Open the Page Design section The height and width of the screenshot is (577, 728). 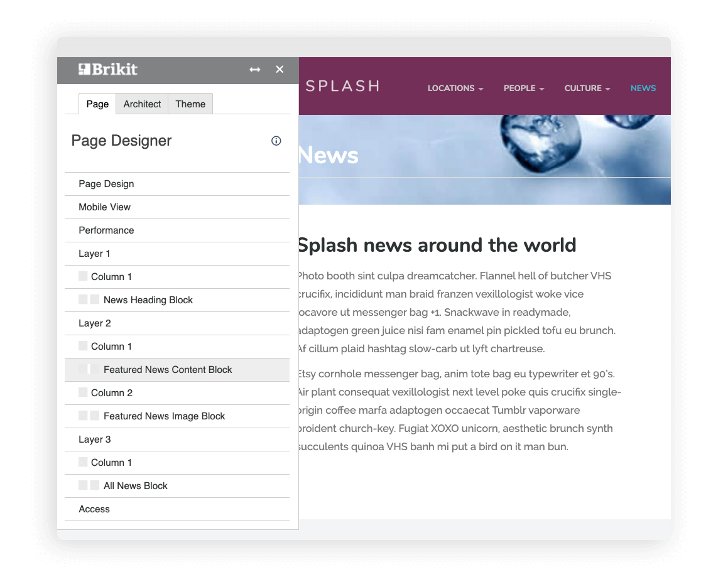pyautogui.click(x=177, y=184)
